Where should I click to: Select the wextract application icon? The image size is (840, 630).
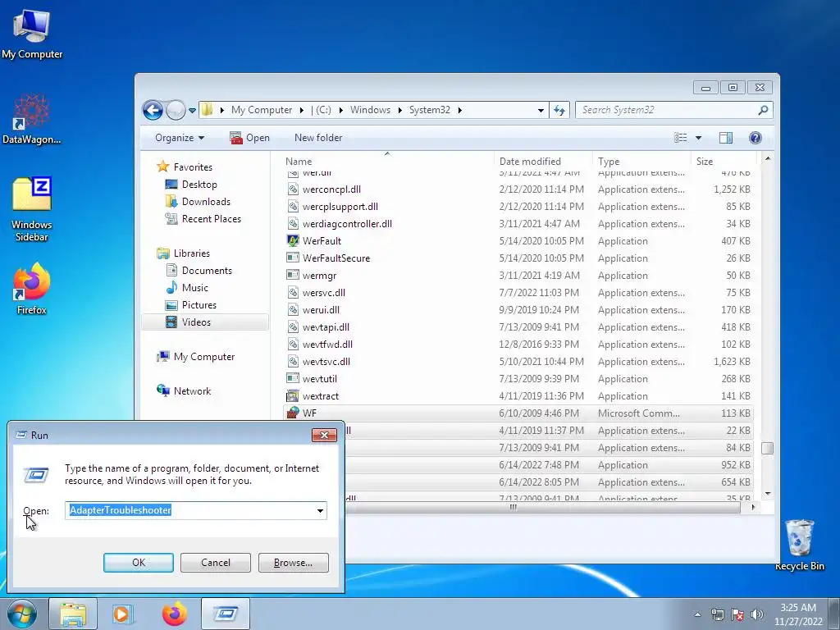coord(293,396)
